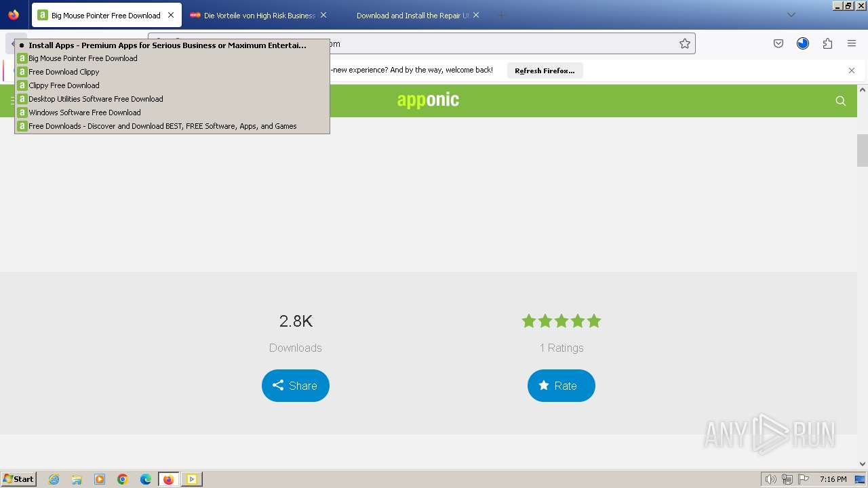Open volume control in system tray
This screenshot has height=488, width=868.
(x=771, y=479)
